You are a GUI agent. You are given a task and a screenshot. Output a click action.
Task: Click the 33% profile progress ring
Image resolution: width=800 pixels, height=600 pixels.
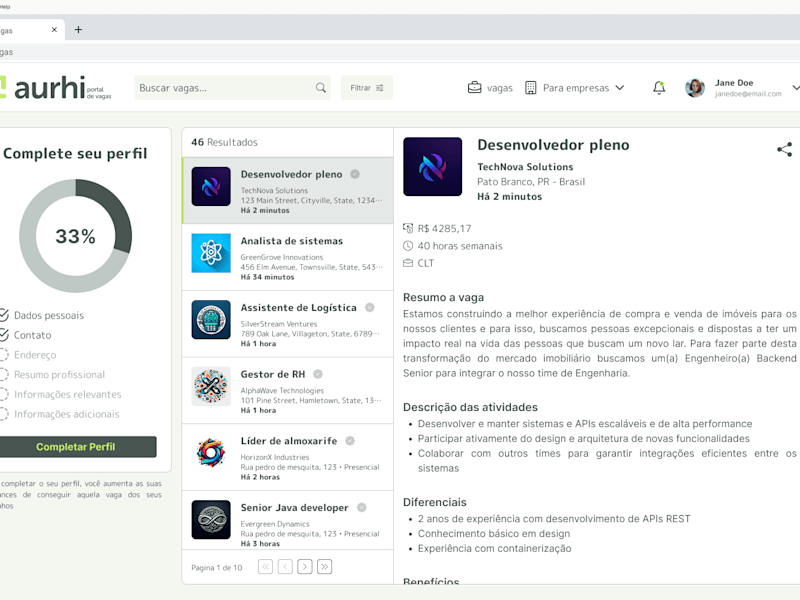click(76, 236)
